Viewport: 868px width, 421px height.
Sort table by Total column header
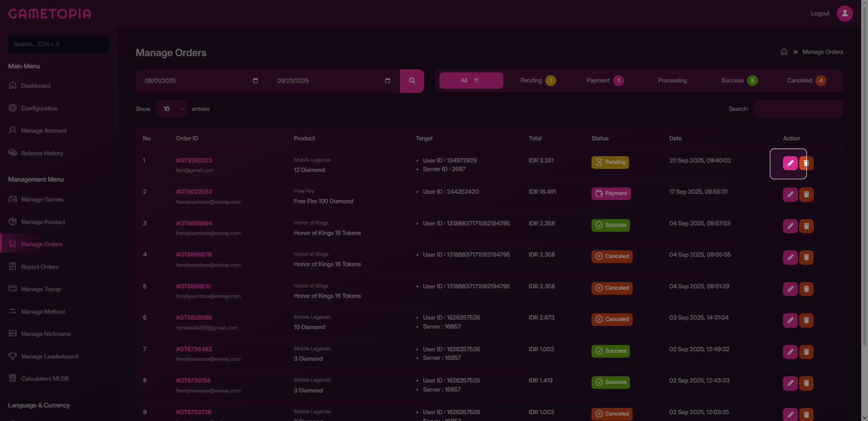coord(535,138)
